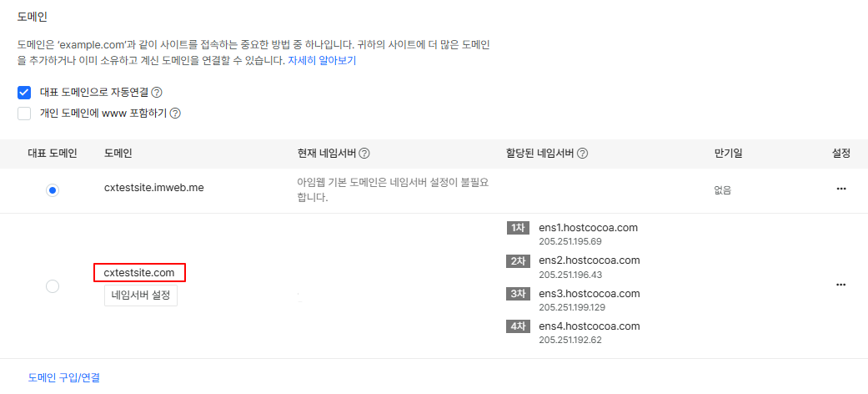Click 도메인 구입/연결 link
Viewport: 868px width, 394px height.
(64, 378)
